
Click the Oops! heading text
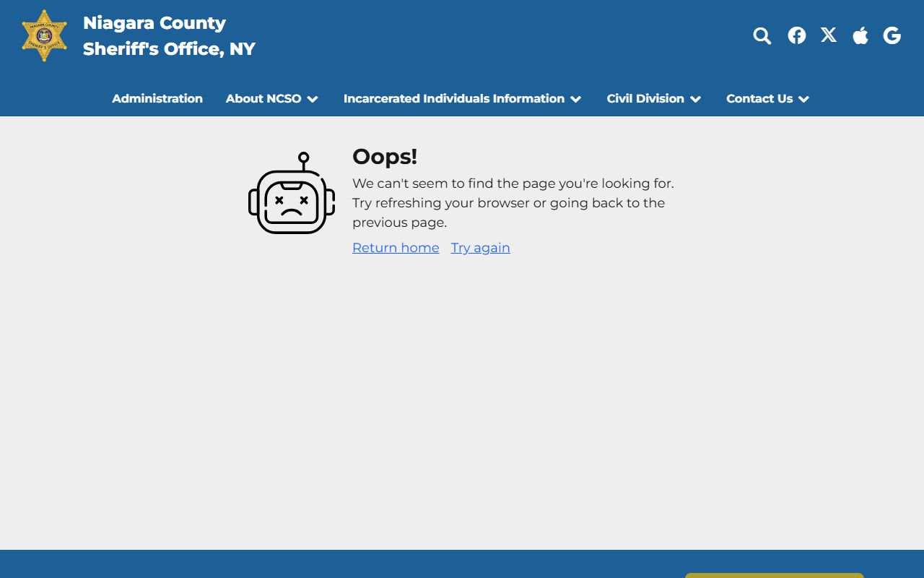[x=385, y=157]
